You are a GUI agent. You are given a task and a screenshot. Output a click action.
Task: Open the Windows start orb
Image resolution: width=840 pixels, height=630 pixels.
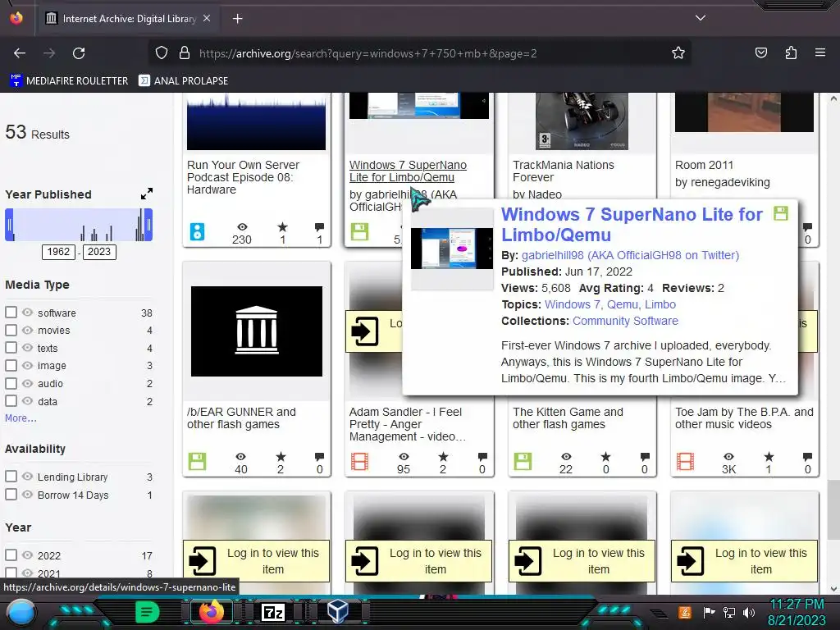pyautogui.click(x=21, y=613)
